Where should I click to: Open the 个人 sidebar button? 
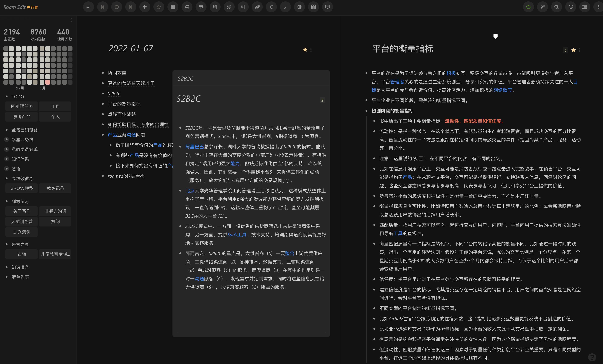(55, 117)
